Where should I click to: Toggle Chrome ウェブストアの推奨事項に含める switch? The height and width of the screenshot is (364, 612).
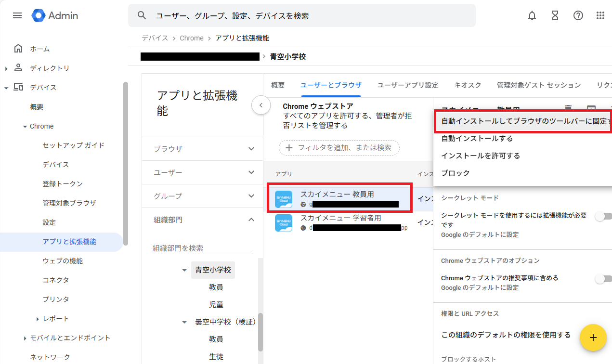(x=603, y=279)
